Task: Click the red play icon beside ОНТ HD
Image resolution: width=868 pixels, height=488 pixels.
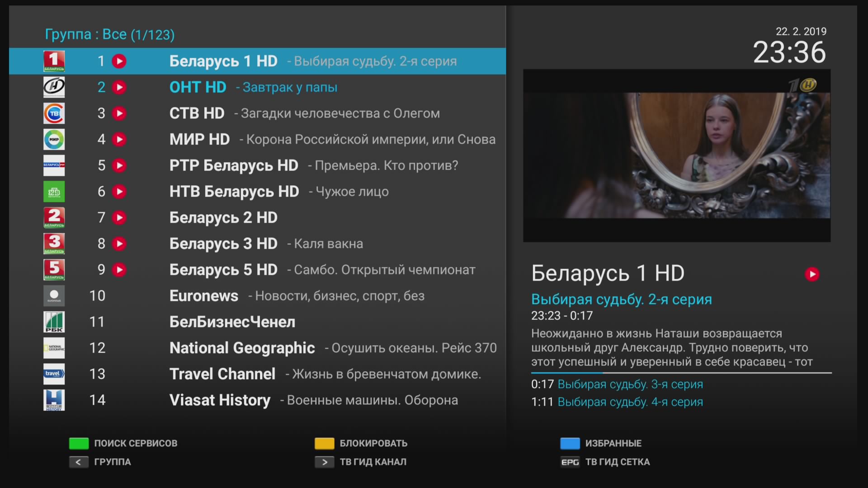Action: [x=119, y=87]
